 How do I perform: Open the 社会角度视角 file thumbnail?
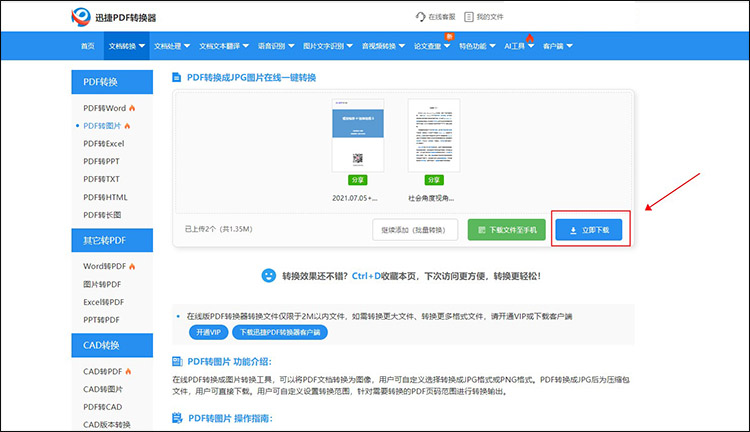point(434,135)
